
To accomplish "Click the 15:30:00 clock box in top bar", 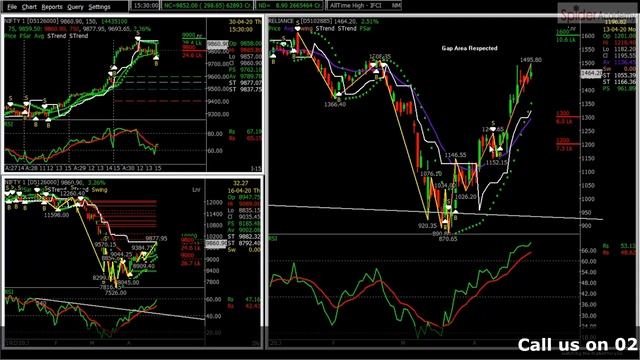I will tap(146, 6).
